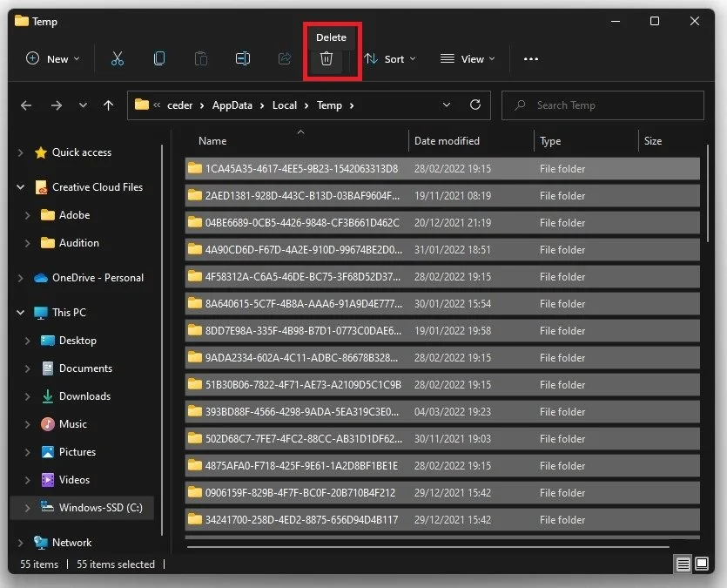Open the Sort dropdown menu
Image resolution: width=727 pixels, height=588 pixels.
(389, 59)
